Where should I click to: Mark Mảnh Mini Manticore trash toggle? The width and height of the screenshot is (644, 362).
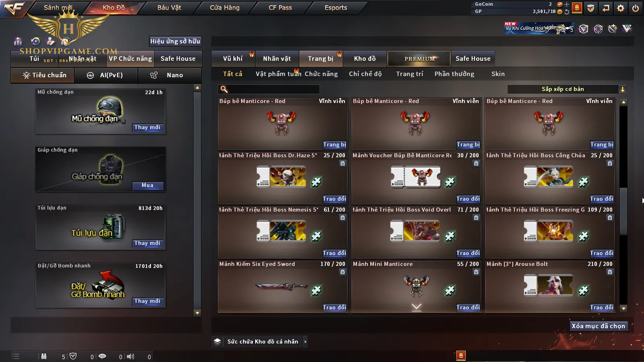[x=476, y=272]
